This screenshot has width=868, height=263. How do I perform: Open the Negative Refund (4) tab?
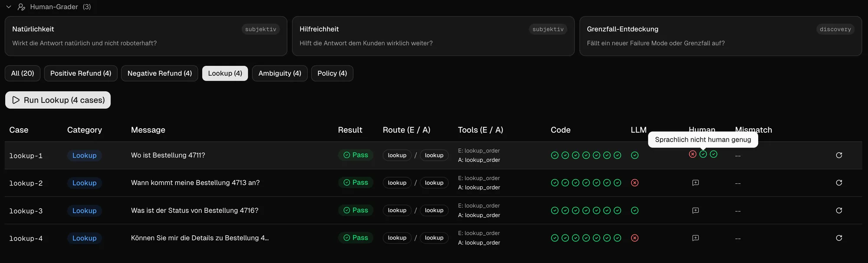coord(159,73)
